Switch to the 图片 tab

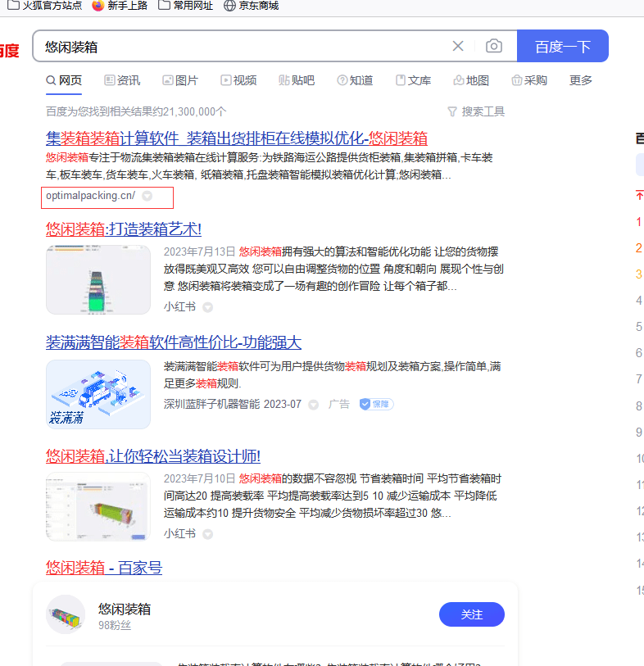click(180, 80)
